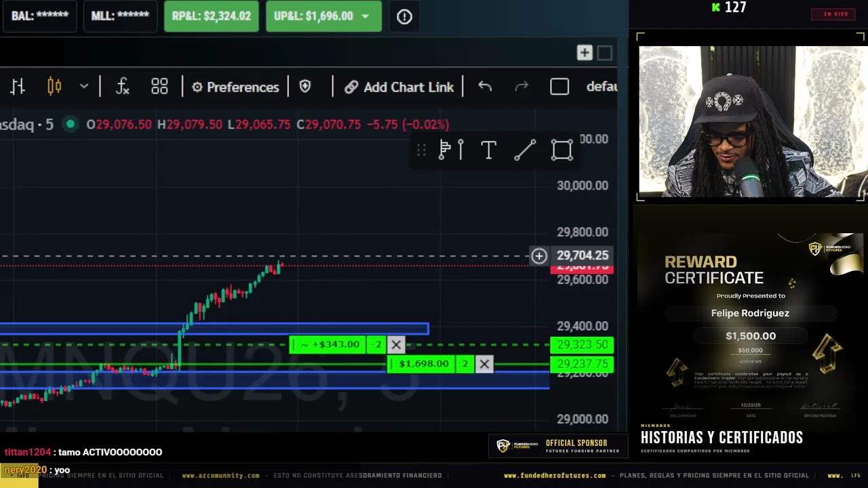Cancel the +$343.00 order with X
Screen dimensions: 868x488
pyautogui.click(x=396, y=345)
